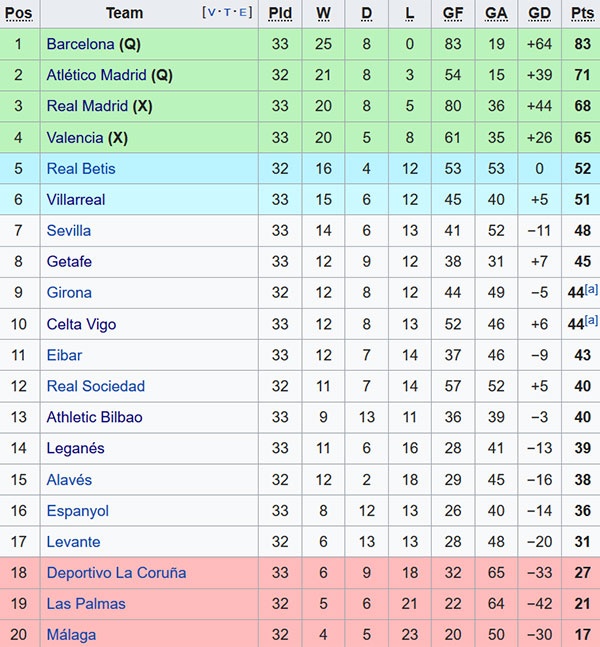The height and width of the screenshot is (647, 600).
Task: Click the Málaga team link
Action: click(71, 635)
